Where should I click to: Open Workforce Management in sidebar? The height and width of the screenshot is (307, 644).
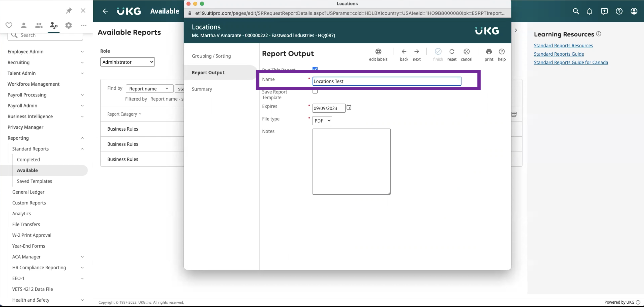click(34, 84)
